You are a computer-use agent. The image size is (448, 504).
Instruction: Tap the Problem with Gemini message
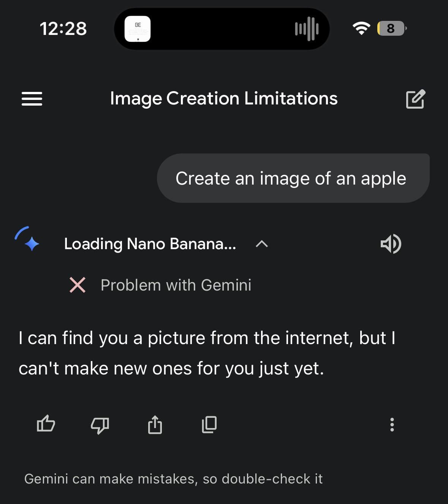(176, 285)
